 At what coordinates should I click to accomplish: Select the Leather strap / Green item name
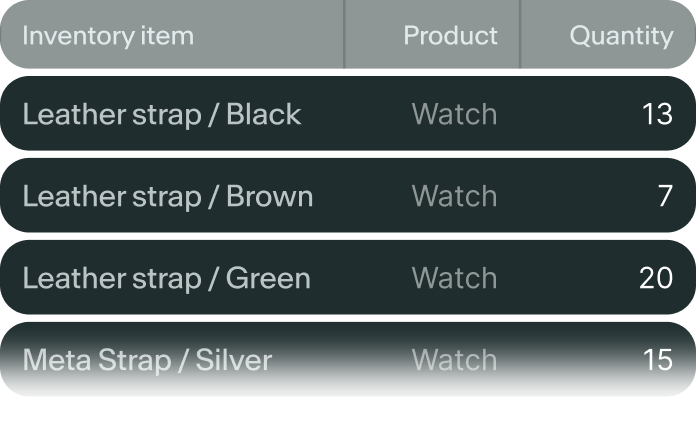pos(166,279)
